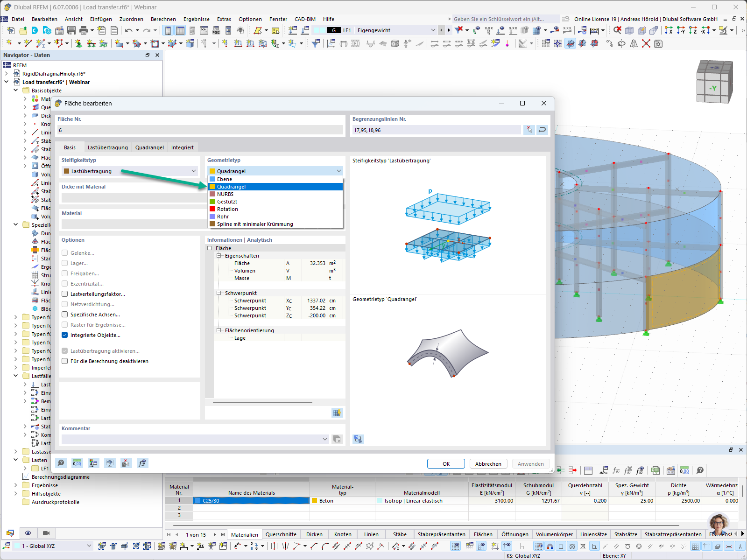The width and height of the screenshot is (747, 560).
Task: Switch to the Lastübertragung tab
Action: click(x=107, y=147)
